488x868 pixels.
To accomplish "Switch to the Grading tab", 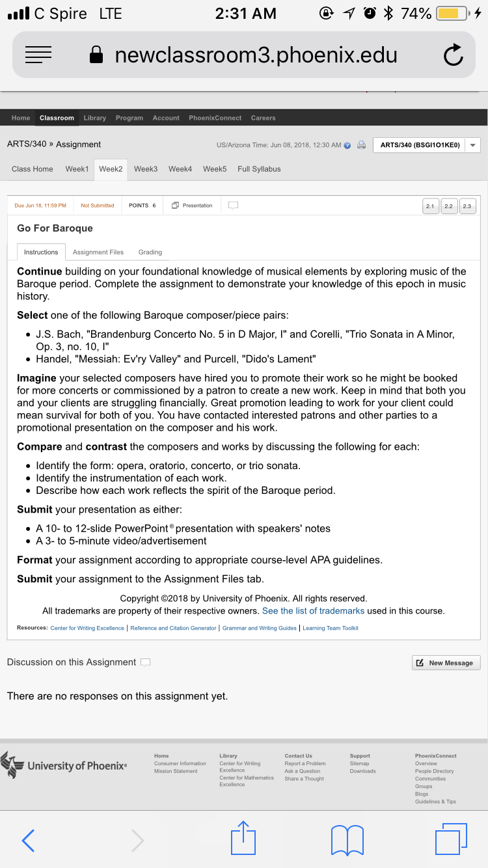I will 150,252.
